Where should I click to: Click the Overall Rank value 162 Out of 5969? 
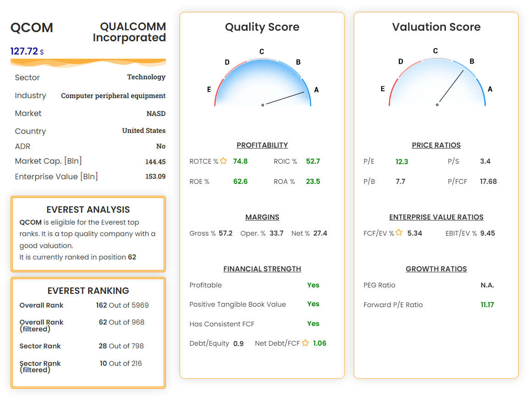coord(122,305)
